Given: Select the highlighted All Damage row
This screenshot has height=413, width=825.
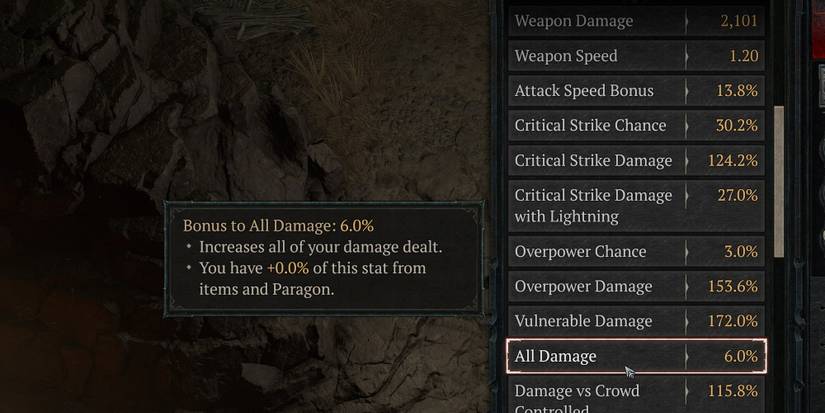Looking at the screenshot, I should pyautogui.click(x=636, y=356).
